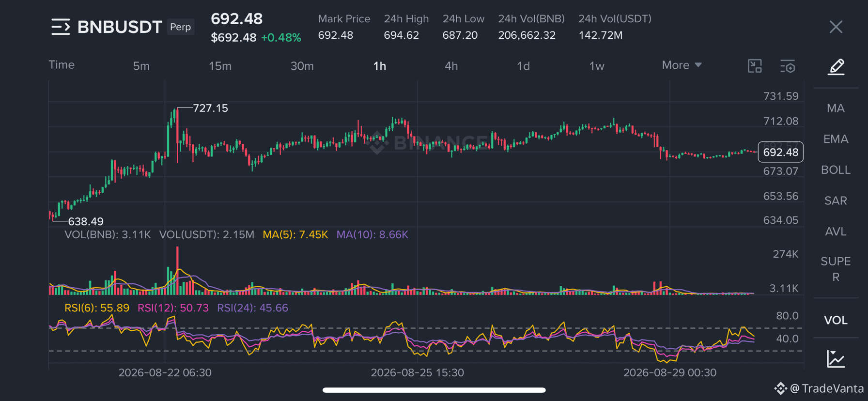
Task: Open the trading pair list menu icon
Action: (61, 27)
